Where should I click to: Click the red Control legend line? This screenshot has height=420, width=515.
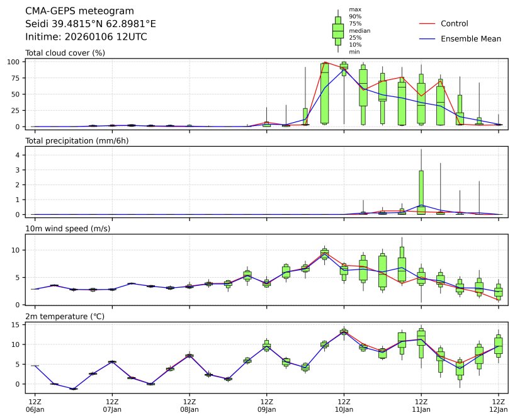tap(427, 24)
